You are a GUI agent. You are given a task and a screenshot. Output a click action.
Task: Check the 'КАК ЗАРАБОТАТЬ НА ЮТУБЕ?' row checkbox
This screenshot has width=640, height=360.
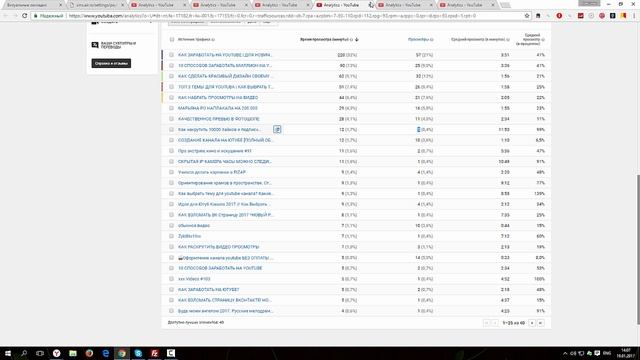[171, 289]
